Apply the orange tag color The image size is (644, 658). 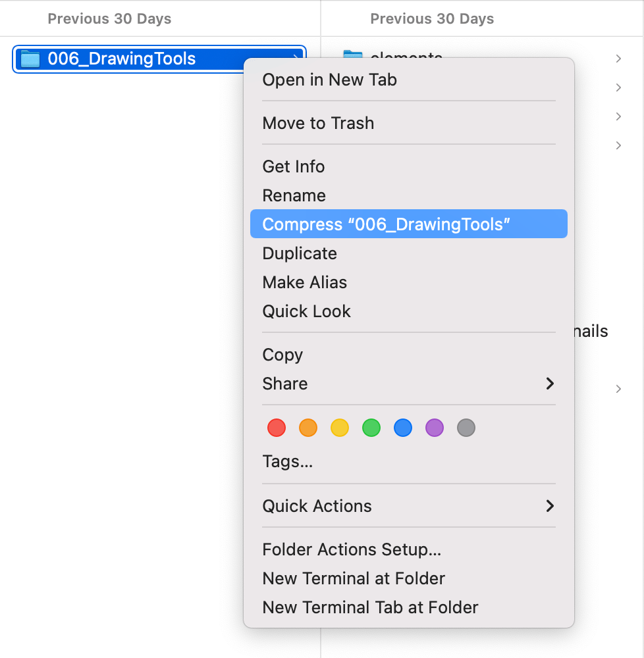308,428
